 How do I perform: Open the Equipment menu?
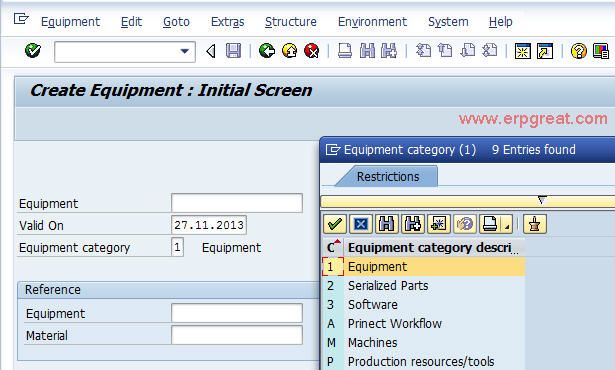coord(70,22)
